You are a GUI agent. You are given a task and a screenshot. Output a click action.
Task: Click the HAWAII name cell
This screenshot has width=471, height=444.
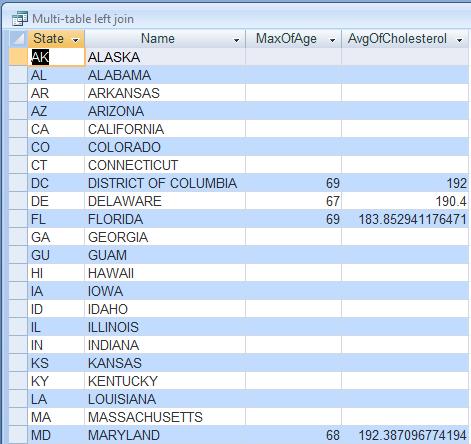point(165,273)
